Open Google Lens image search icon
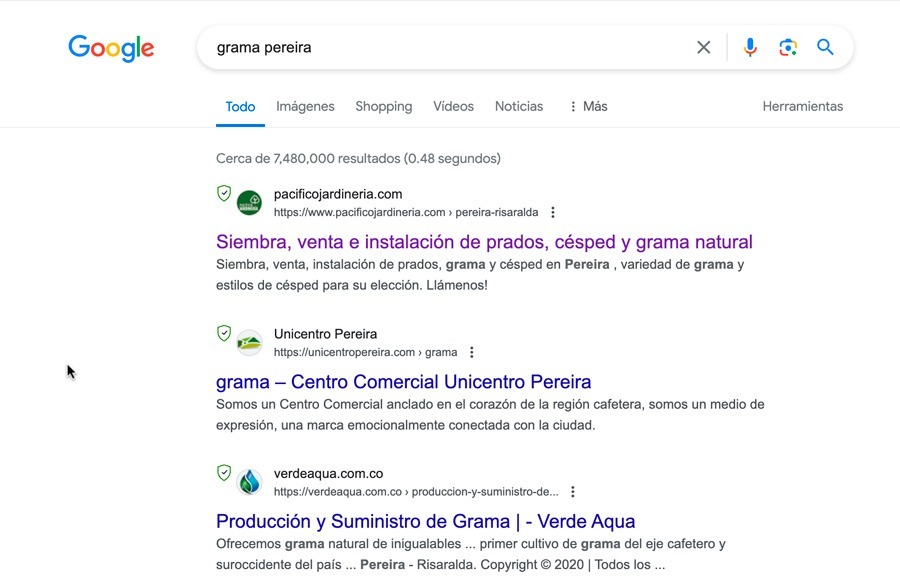The width and height of the screenshot is (900, 584). coord(788,47)
